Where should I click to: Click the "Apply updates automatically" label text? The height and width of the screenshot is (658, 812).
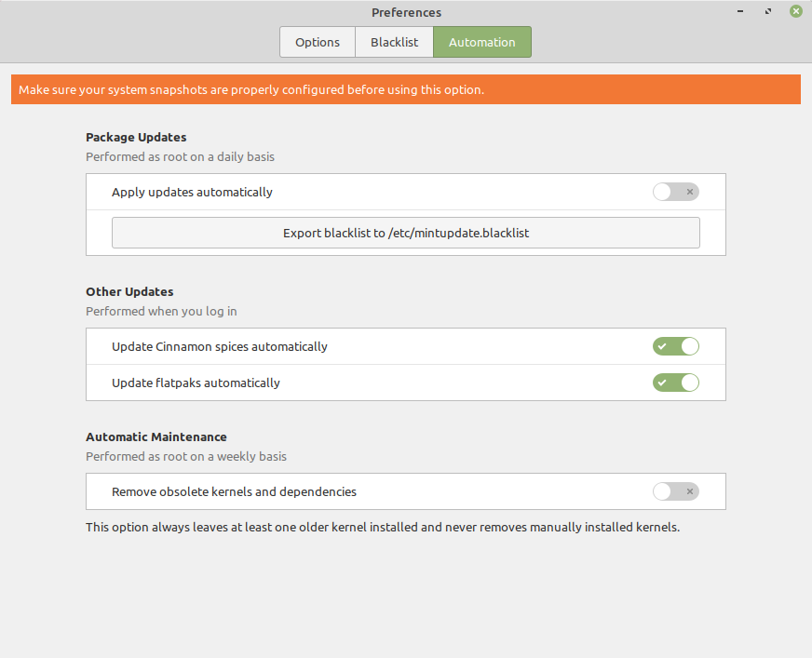(192, 192)
